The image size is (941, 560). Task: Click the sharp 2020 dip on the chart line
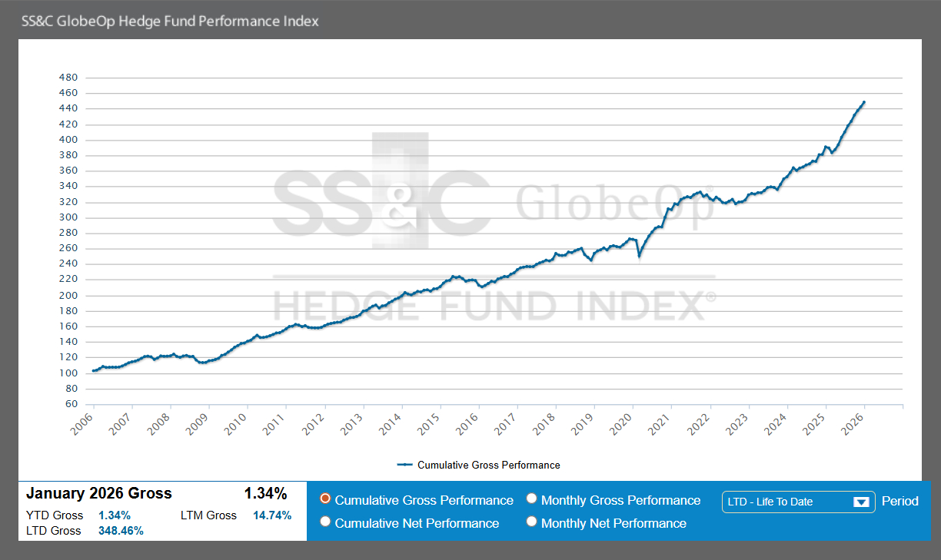(x=638, y=256)
